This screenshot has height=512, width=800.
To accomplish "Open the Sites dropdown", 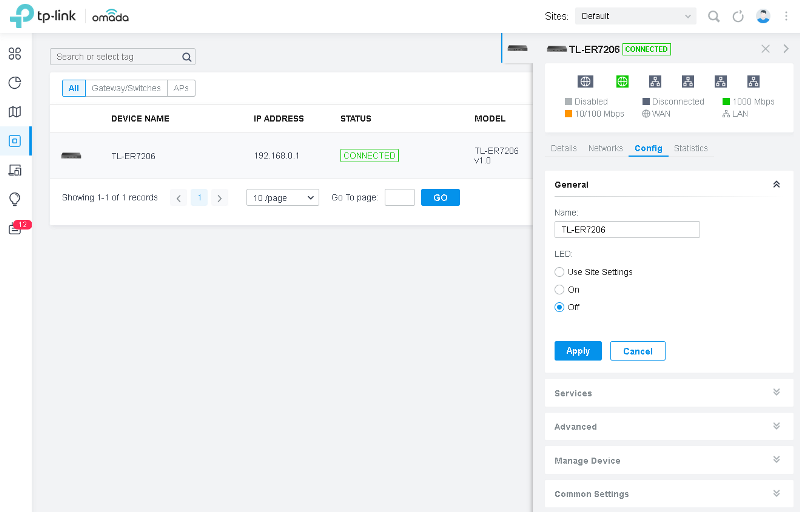I will click(635, 16).
